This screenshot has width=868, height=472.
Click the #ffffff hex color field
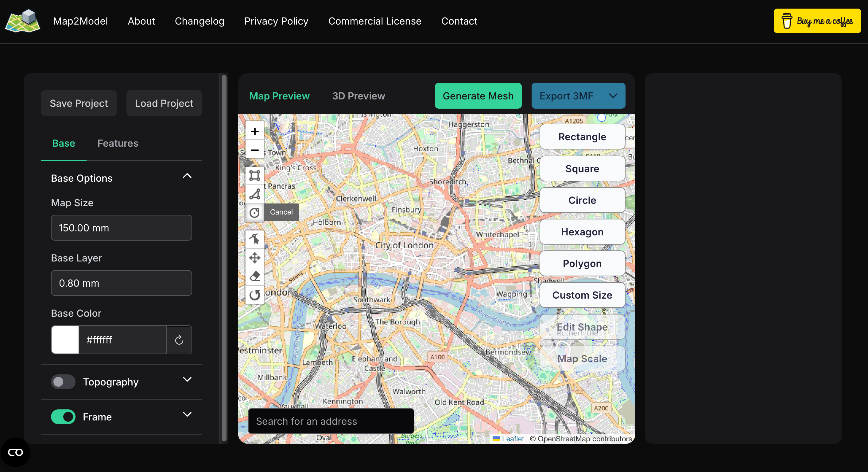coord(123,340)
